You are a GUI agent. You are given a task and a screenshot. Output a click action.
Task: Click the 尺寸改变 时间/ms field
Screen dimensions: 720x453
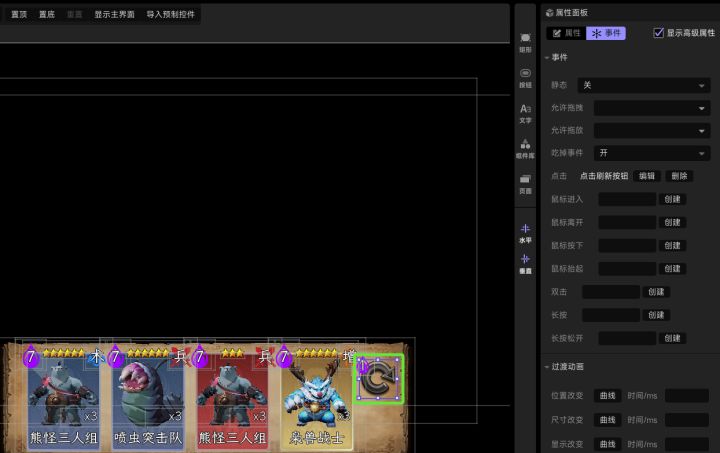687,420
